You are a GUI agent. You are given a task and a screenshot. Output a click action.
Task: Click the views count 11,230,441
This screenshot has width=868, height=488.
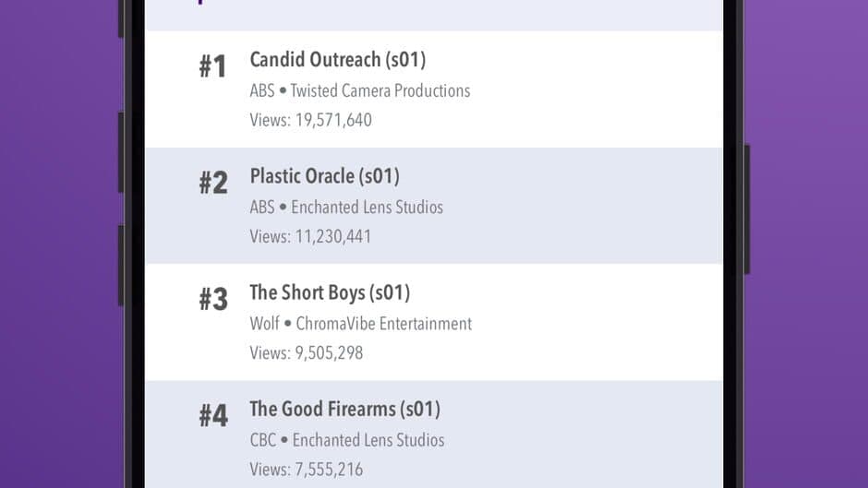point(332,236)
